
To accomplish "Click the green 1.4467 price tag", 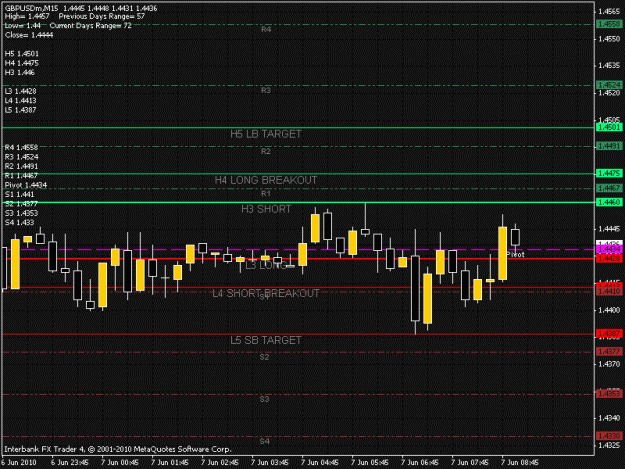I will tap(609, 188).
